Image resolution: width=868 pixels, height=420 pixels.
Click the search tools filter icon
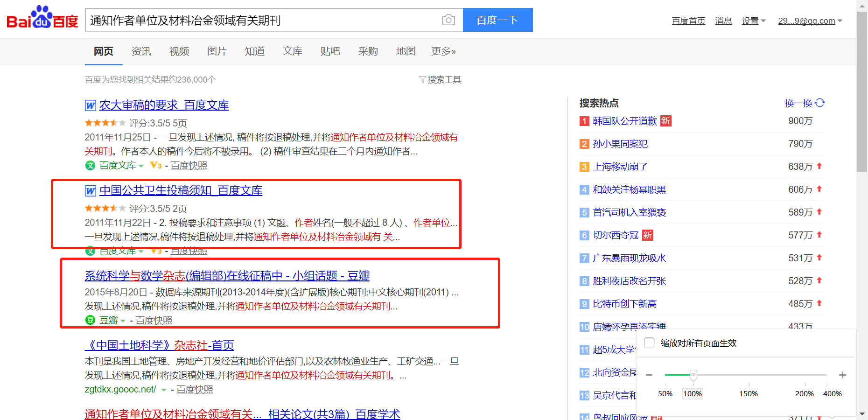click(422, 80)
